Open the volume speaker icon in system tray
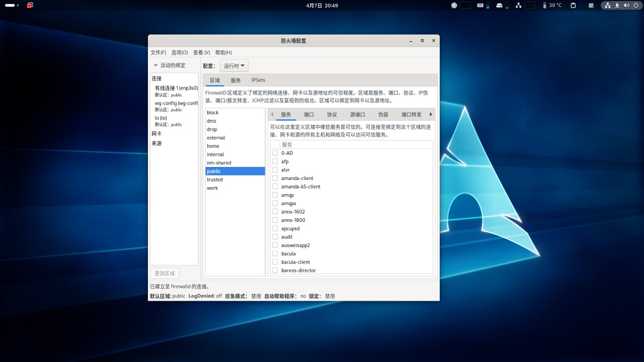This screenshot has height=362, width=644. 626,6
